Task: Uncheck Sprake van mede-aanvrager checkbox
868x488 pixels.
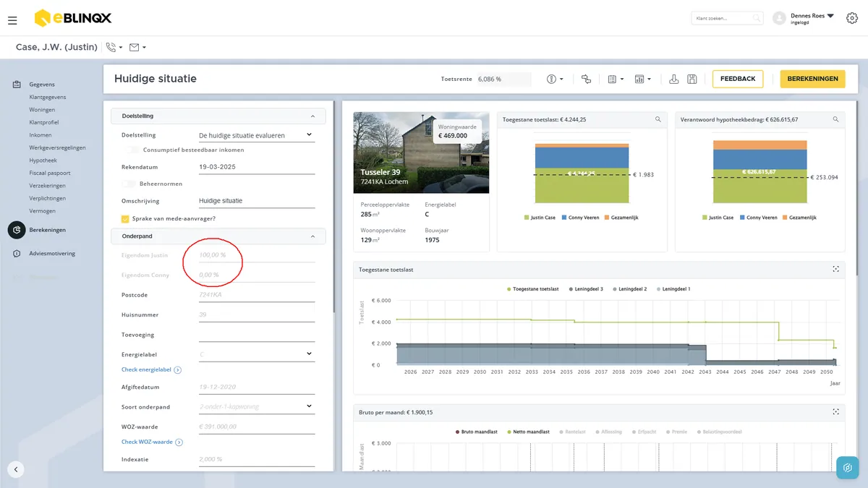Action: [x=125, y=219]
